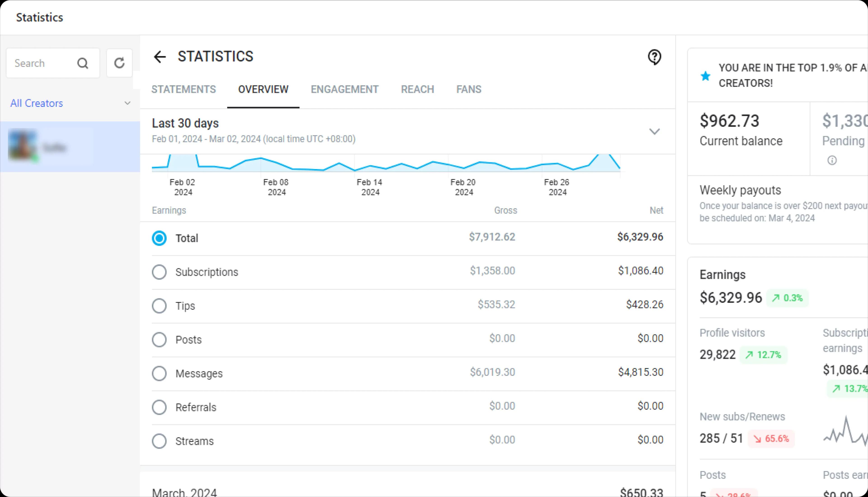Click the Feb 08 2024 chart label

click(276, 187)
